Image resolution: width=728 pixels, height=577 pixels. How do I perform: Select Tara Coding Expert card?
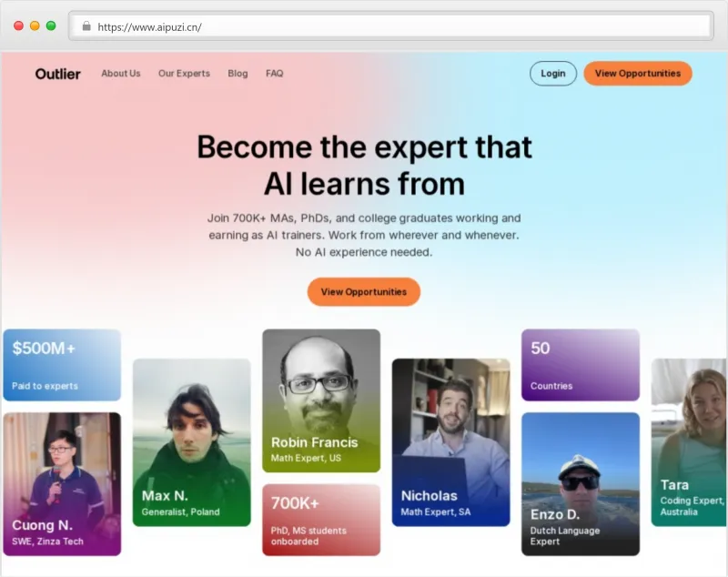(689, 442)
